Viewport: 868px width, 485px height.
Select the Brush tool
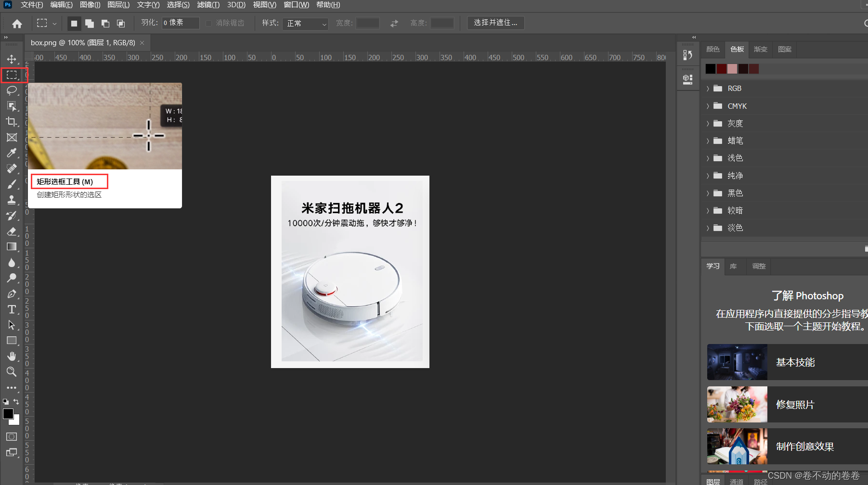[12, 184]
